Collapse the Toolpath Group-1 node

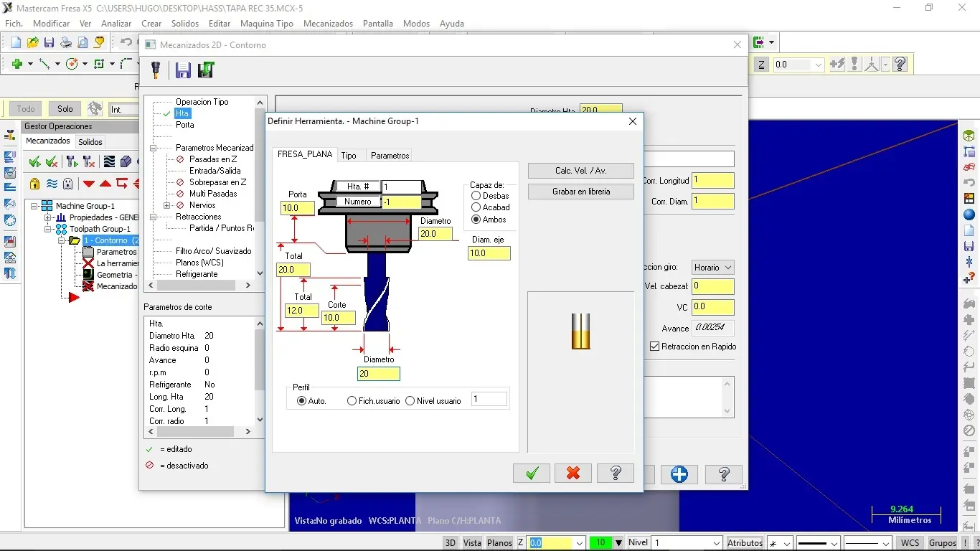(48, 229)
